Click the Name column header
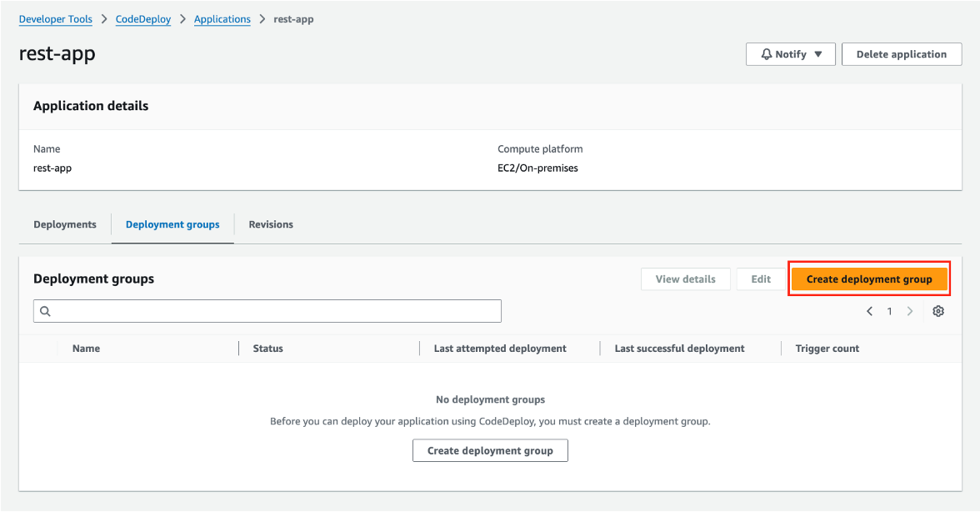 pyautogui.click(x=87, y=349)
